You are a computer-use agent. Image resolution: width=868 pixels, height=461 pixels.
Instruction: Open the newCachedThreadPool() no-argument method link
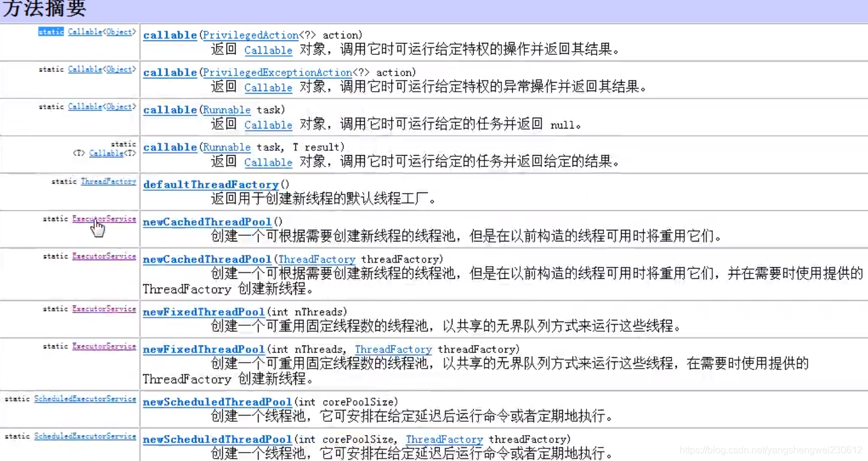pos(207,222)
